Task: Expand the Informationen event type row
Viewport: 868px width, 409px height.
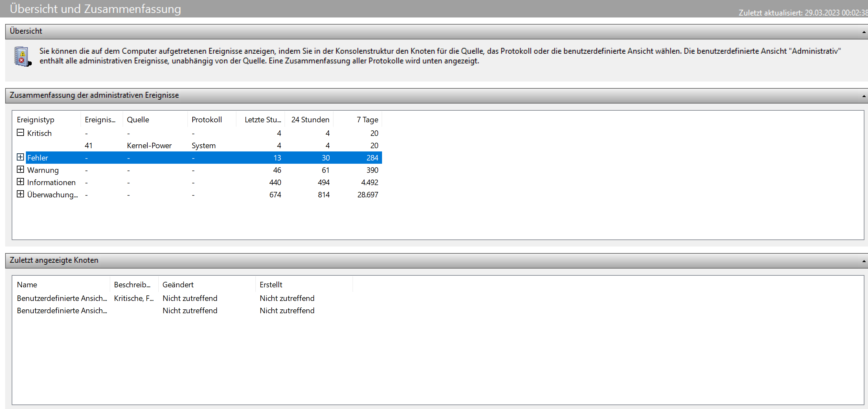Action: tap(20, 182)
